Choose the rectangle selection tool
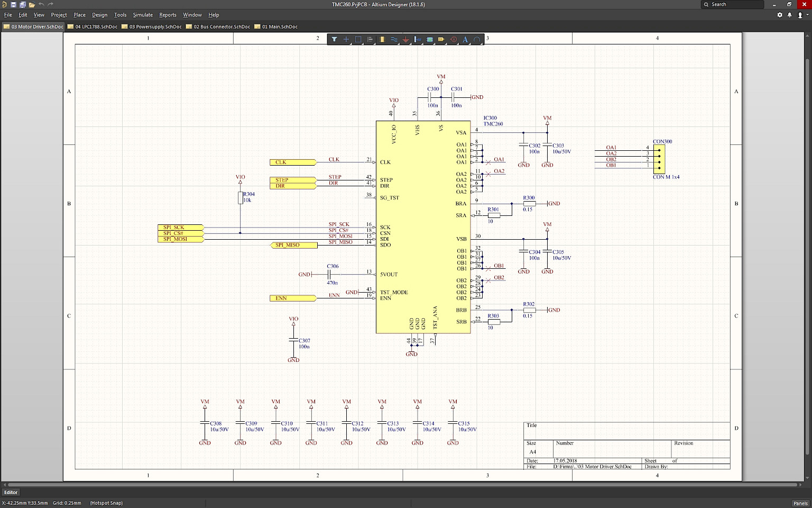Image resolution: width=812 pixels, height=508 pixels. tap(358, 39)
